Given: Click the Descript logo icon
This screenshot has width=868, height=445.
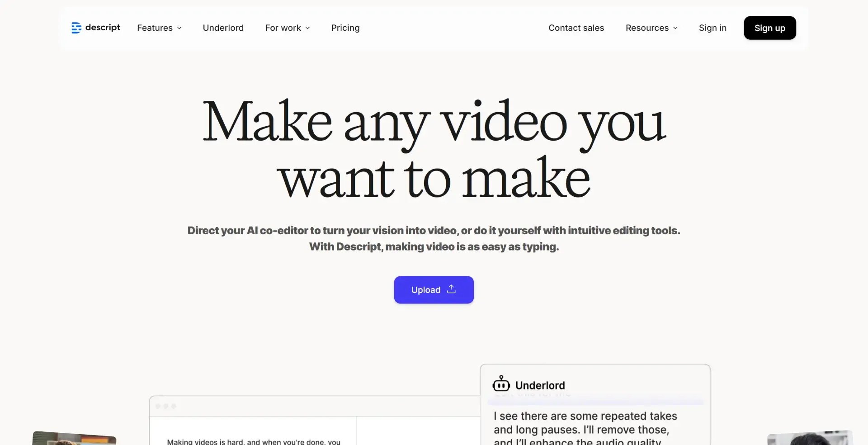Looking at the screenshot, I should pyautogui.click(x=76, y=28).
